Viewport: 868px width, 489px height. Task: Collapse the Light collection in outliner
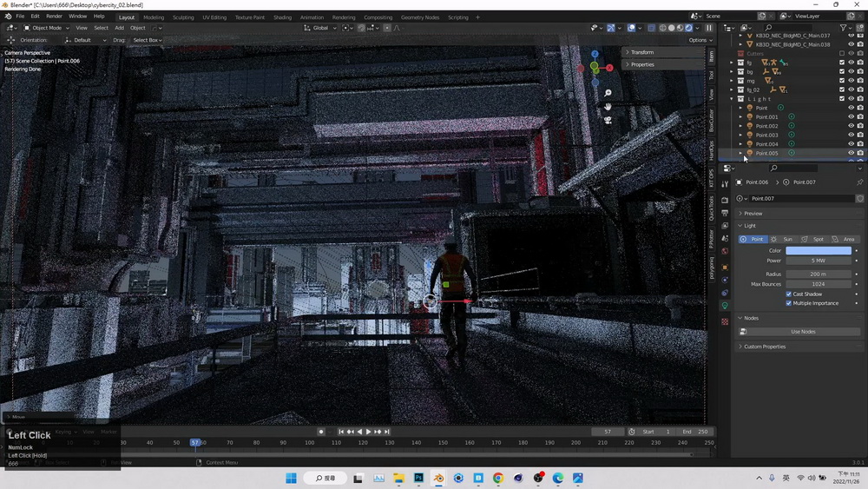(x=732, y=99)
